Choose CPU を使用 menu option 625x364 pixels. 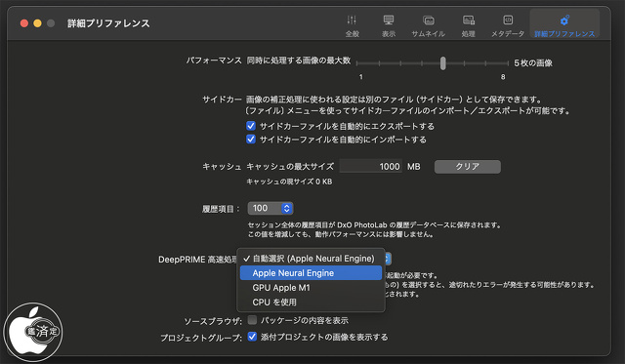pyautogui.click(x=311, y=302)
